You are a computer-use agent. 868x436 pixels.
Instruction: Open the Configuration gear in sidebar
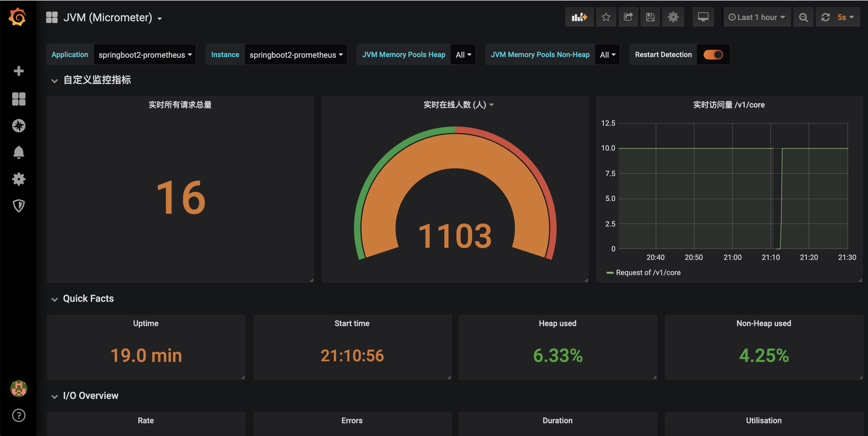click(19, 179)
